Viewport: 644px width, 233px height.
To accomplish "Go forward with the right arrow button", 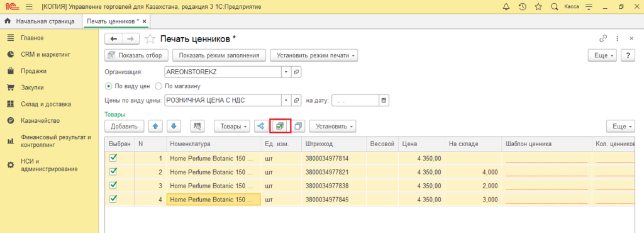I will [x=131, y=39].
